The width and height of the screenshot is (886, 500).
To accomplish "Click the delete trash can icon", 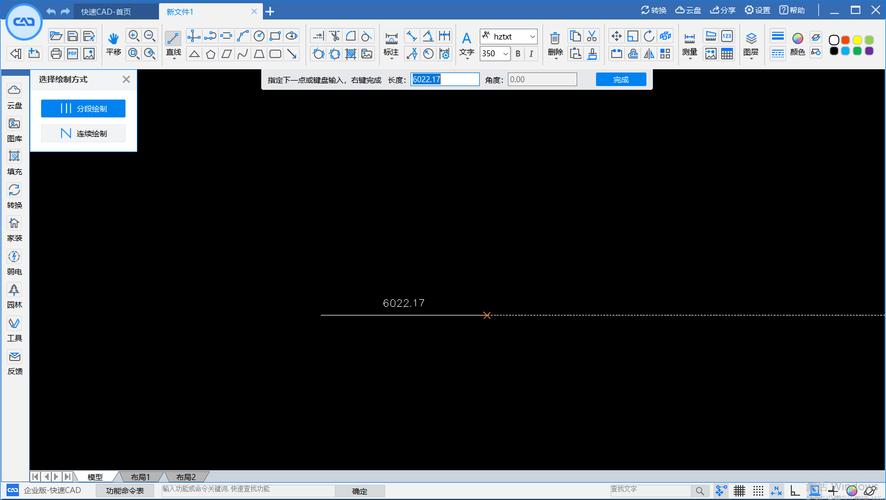I will coord(555,38).
